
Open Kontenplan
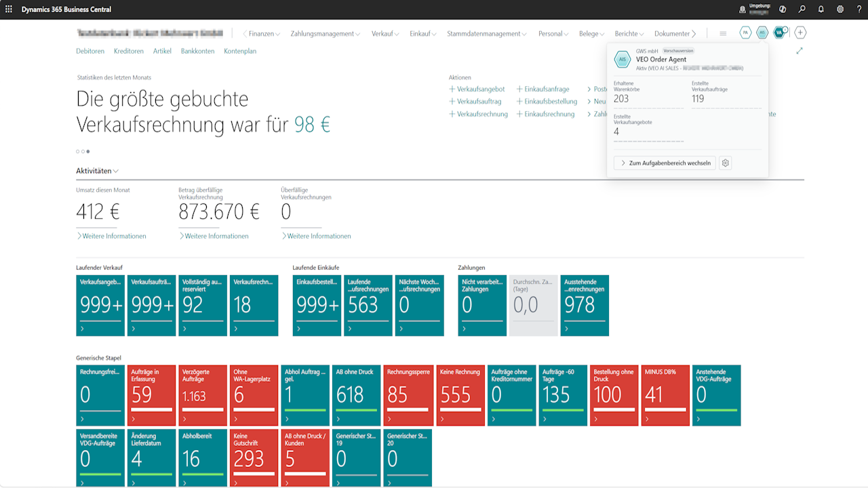[240, 51]
